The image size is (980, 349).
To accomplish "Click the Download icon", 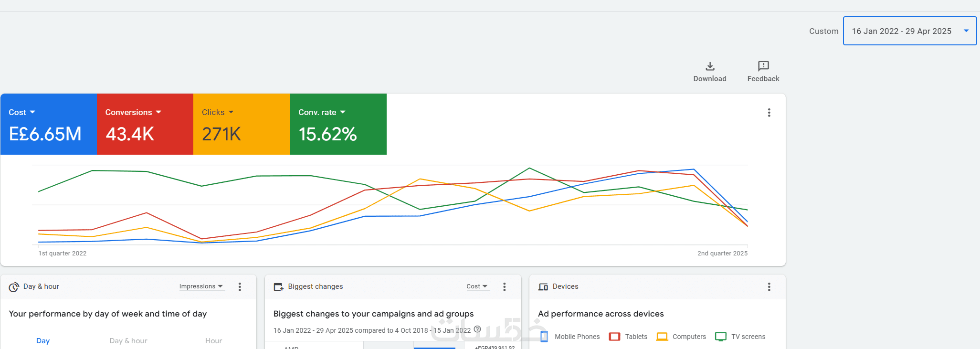I will [x=710, y=66].
